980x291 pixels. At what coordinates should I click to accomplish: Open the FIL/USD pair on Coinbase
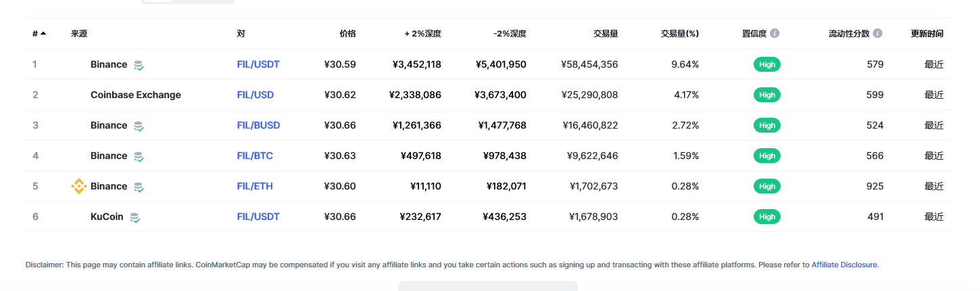[x=255, y=95]
